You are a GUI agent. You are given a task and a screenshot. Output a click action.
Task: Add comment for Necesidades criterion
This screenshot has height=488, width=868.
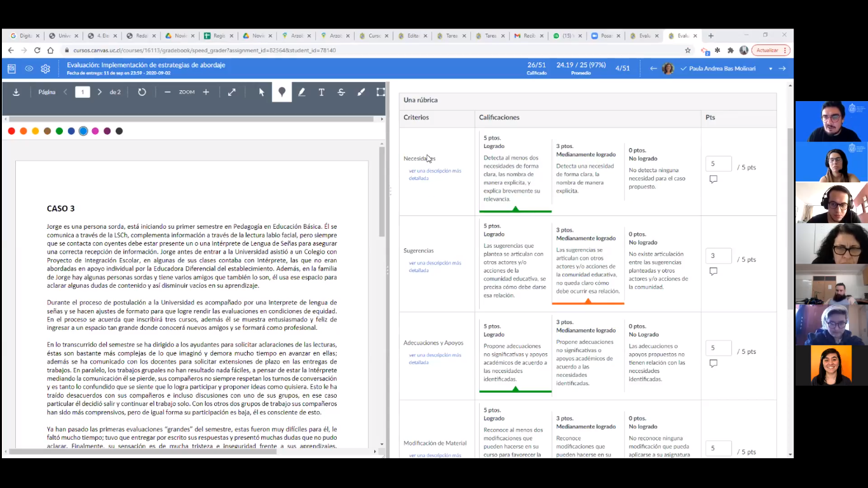(713, 179)
